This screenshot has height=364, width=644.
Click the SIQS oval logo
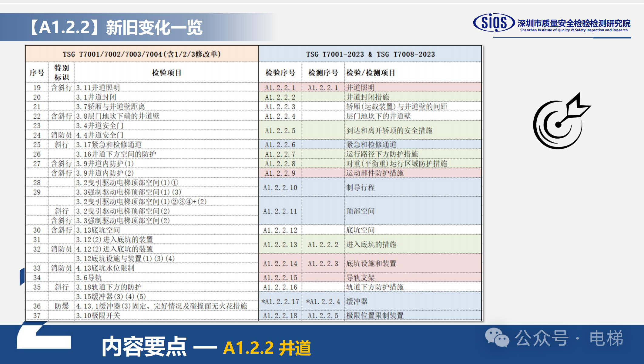click(x=494, y=22)
